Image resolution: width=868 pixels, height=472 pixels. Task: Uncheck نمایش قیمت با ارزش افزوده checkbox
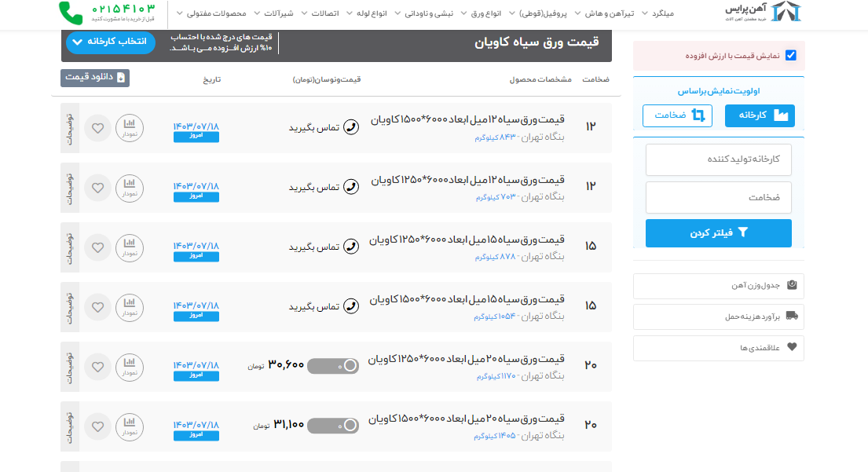tap(790, 56)
